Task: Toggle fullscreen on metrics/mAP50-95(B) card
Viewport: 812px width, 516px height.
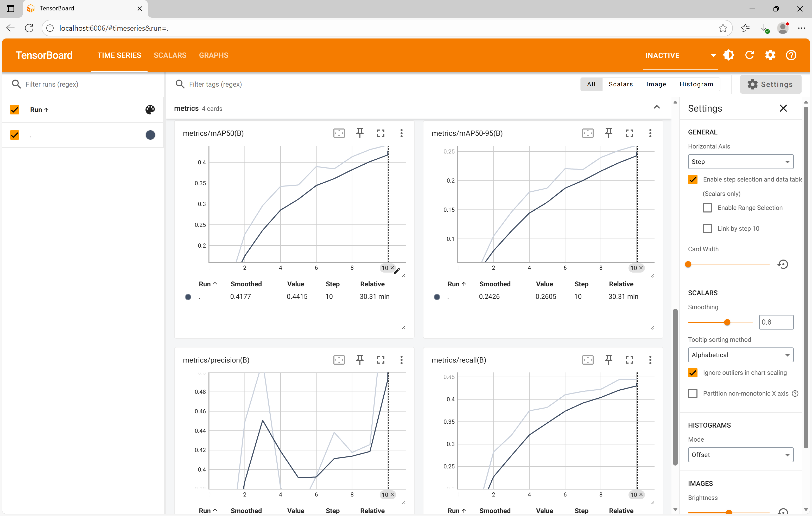Action: click(x=629, y=133)
